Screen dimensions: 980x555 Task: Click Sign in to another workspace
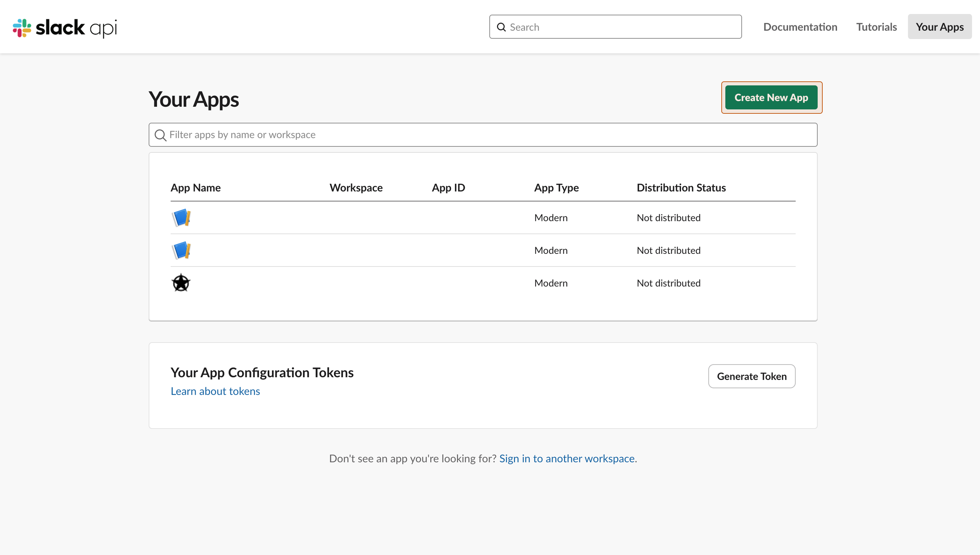567,459
